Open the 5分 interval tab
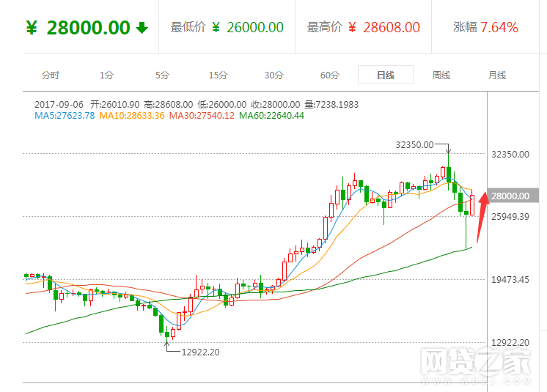Screen dimensions: 547x392 pyautogui.click(x=162, y=75)
